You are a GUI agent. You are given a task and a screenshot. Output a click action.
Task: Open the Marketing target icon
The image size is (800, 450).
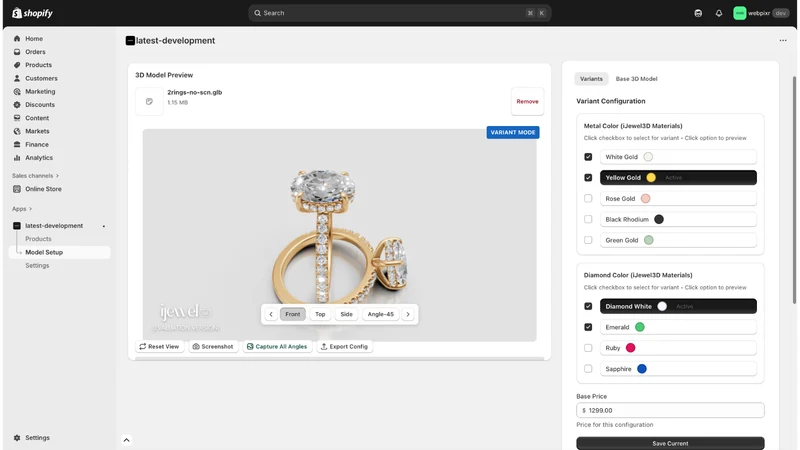(x=17, y=91)
